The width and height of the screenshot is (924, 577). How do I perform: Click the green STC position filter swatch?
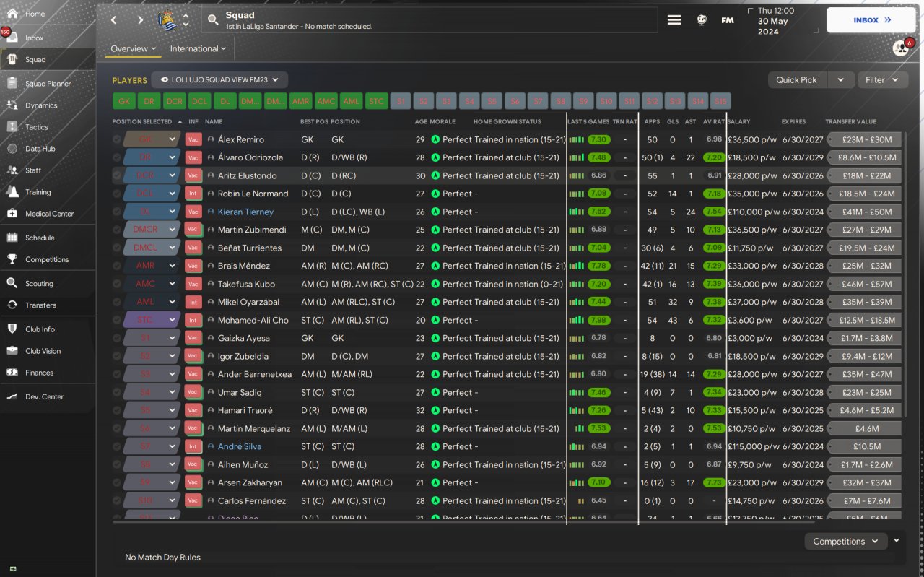click(x=376, y=102)
